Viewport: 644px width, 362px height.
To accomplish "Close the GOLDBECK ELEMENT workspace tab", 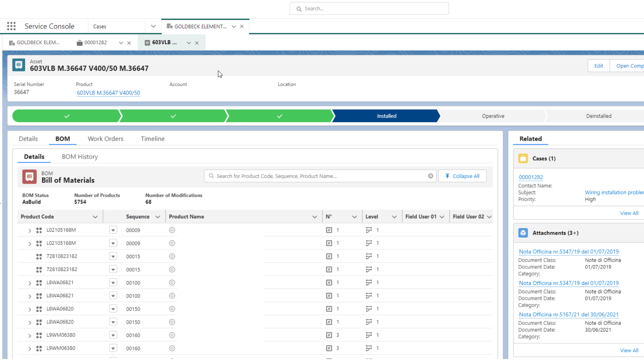I will 242,26.
